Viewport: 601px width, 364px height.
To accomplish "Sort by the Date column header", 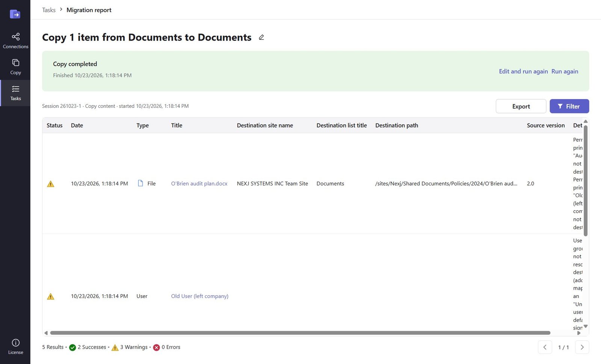I will [77, 125].
